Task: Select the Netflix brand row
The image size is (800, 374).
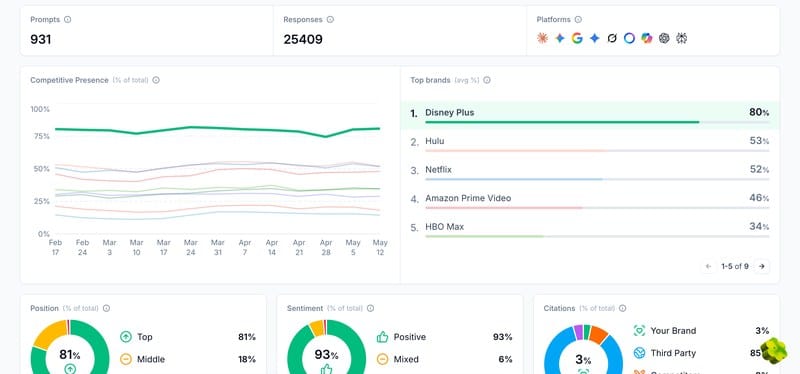Action: pyautogui.click(x=590, y=171)
